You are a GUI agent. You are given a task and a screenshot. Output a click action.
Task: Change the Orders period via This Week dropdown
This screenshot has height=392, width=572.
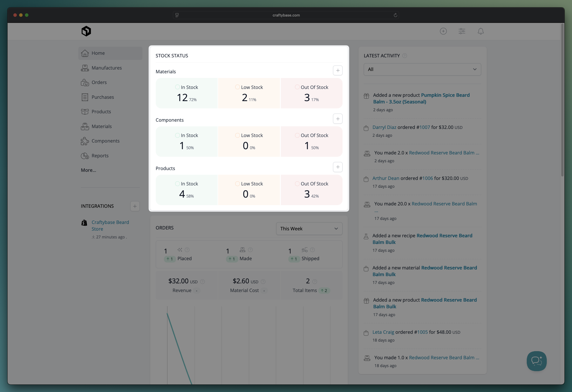pyautogui.click(x=309, y=229)
